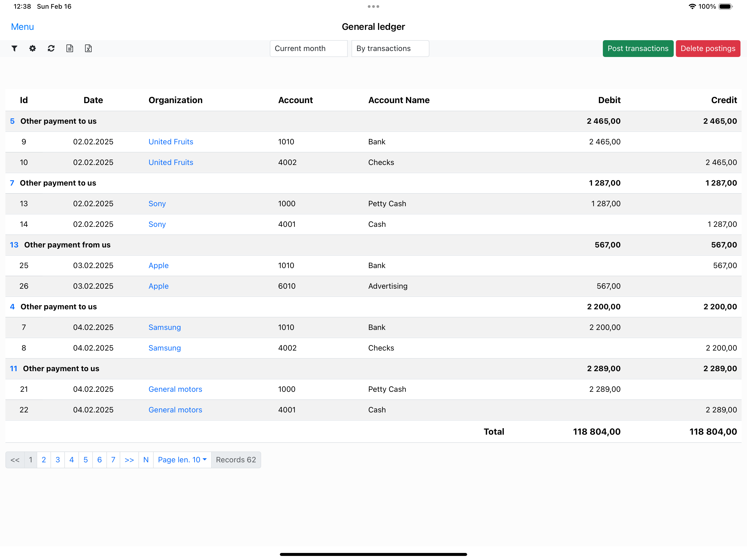Click total debit 118 804,00
747x560 pixels.
click(597, 432)
